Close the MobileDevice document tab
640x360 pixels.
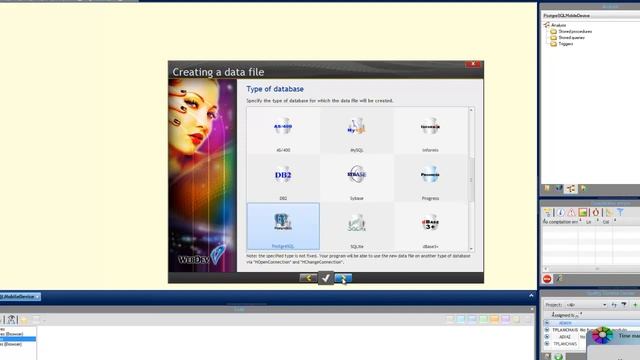(38, 297)
